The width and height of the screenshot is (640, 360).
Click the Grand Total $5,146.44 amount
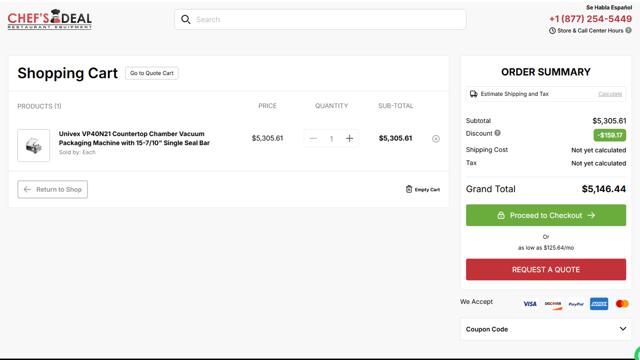[604, 189]
